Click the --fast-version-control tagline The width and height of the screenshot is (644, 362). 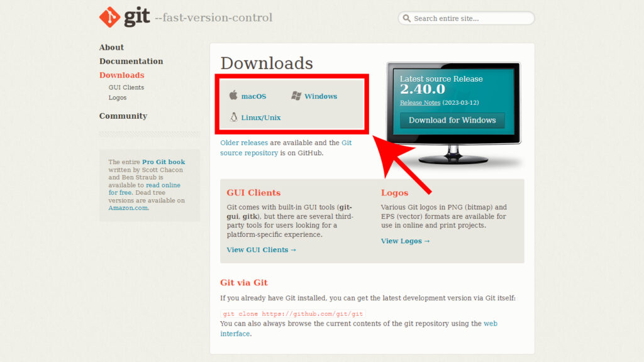pyautogui.click(x=214, y=18)
